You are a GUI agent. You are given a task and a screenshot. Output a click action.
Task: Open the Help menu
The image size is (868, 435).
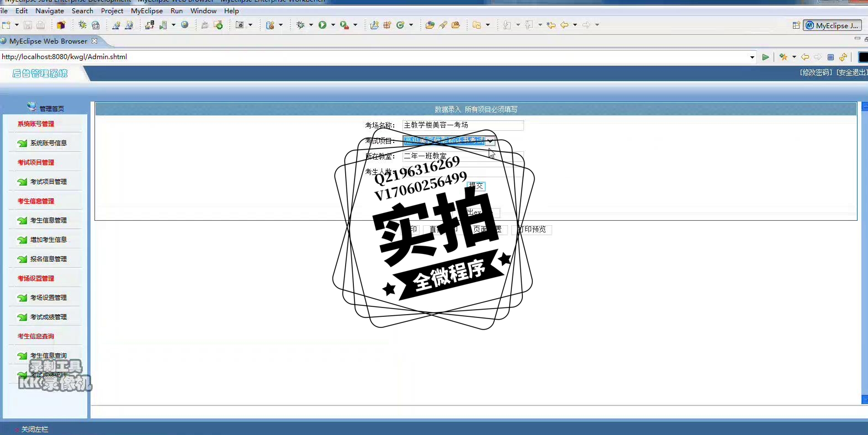pos(231,10)
